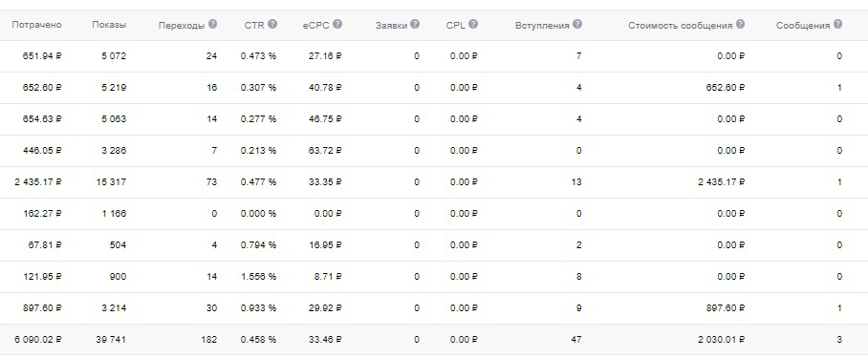Click total joins value 47
Viewport: 868px width, 358px height.
[x=576, y=339]
